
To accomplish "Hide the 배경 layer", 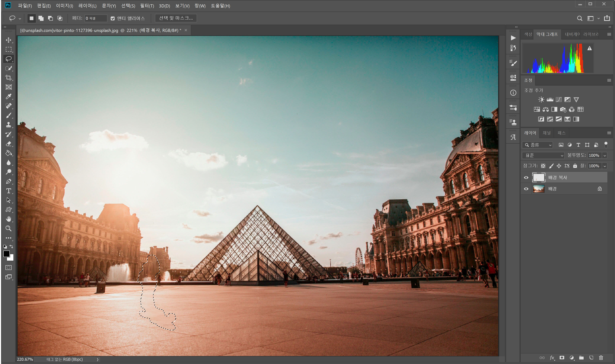I will [526, 189].
